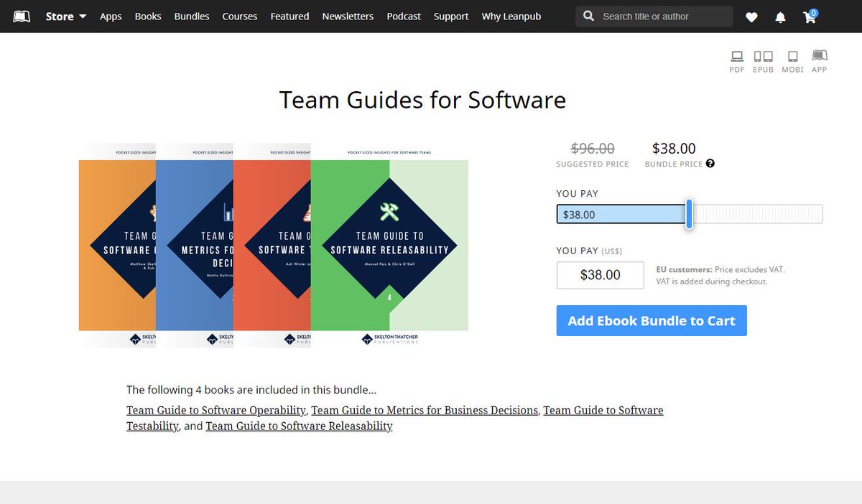Click the You Pay slider handle
The width and height of the screenshot is (862, 504).
point(689,214)
